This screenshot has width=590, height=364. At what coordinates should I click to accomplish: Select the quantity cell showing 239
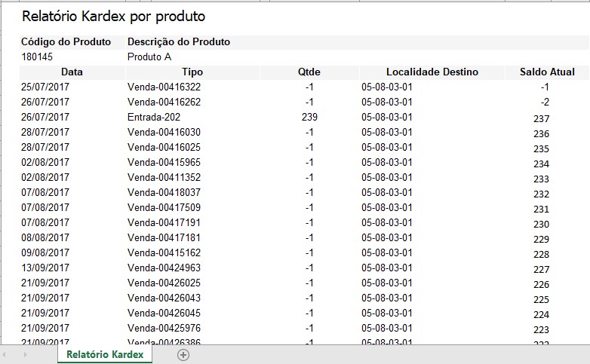coord(309,118)
